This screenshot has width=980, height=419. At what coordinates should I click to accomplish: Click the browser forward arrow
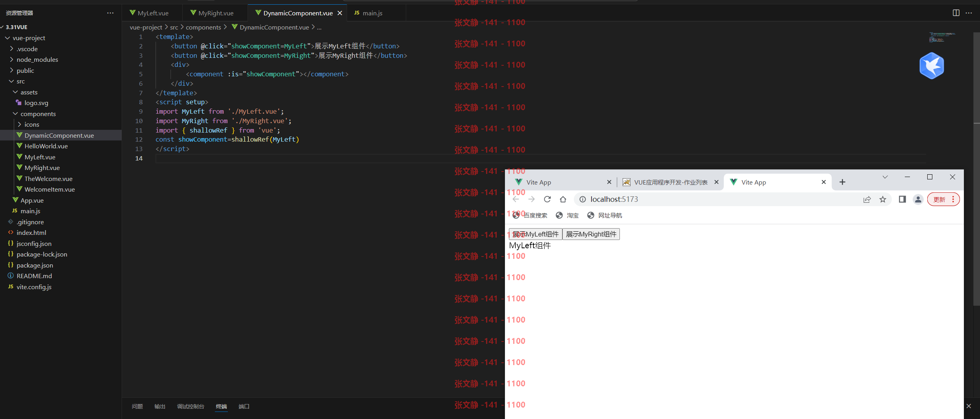point(531,199)
